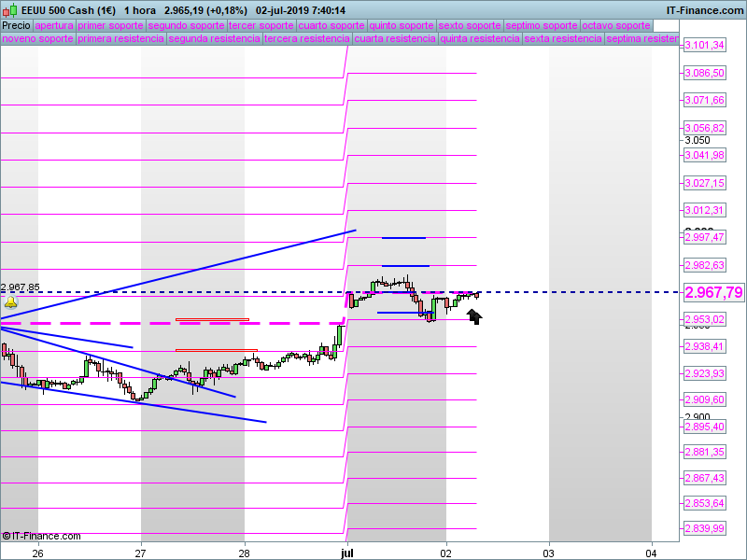Click the upper red rectangle drawing

(x=213, y=319)
